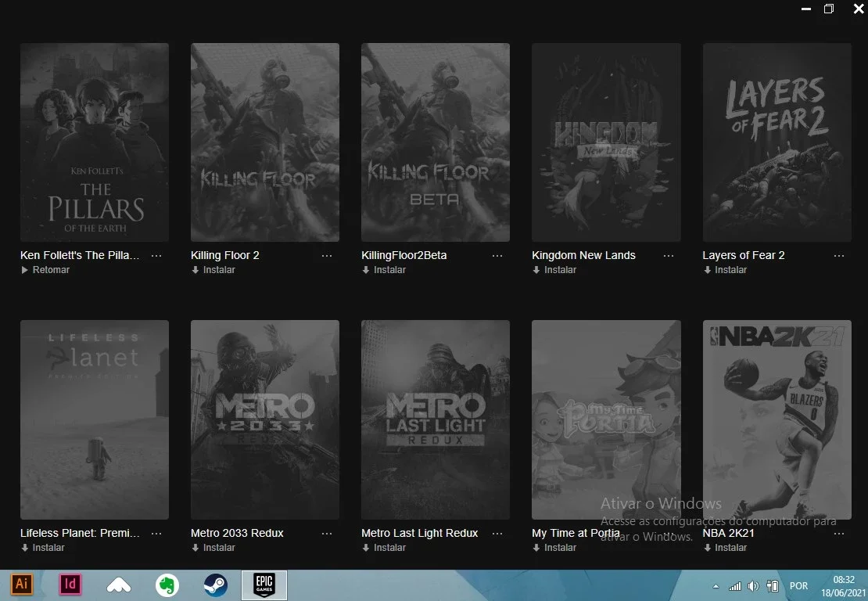The width and height of the screenshot is (868, 601).
Task: Open options menu for Layers of Fear 2
Action: 838,255
